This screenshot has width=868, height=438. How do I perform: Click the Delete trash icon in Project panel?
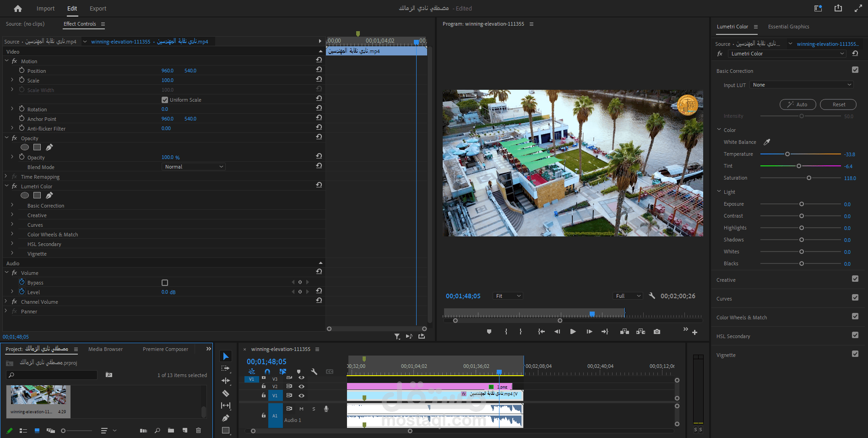198,430
